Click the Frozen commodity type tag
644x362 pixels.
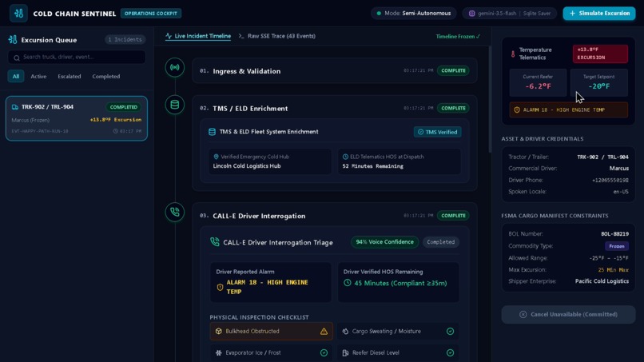coord(617,245)
